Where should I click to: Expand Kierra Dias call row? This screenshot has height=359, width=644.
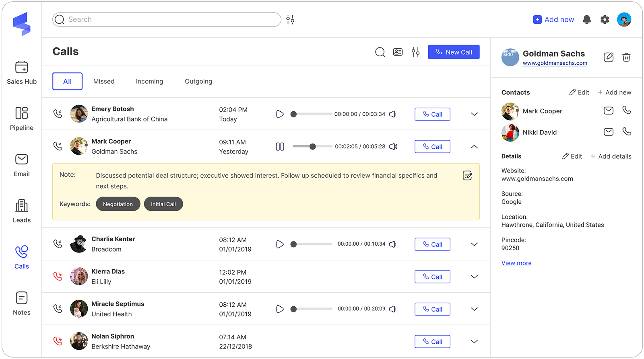click(474, 277)
